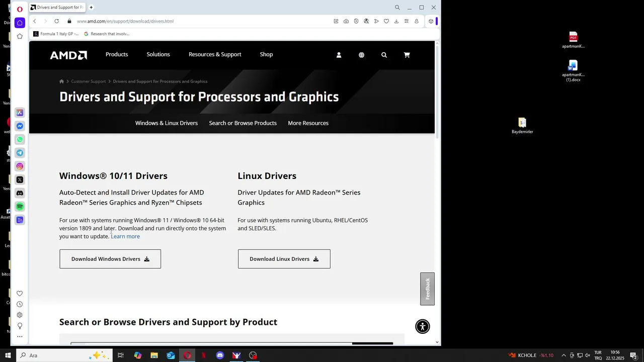The image size is (644, 362).
Task: Open Opera Messenger in sidebar
Action: click(20, 126)
